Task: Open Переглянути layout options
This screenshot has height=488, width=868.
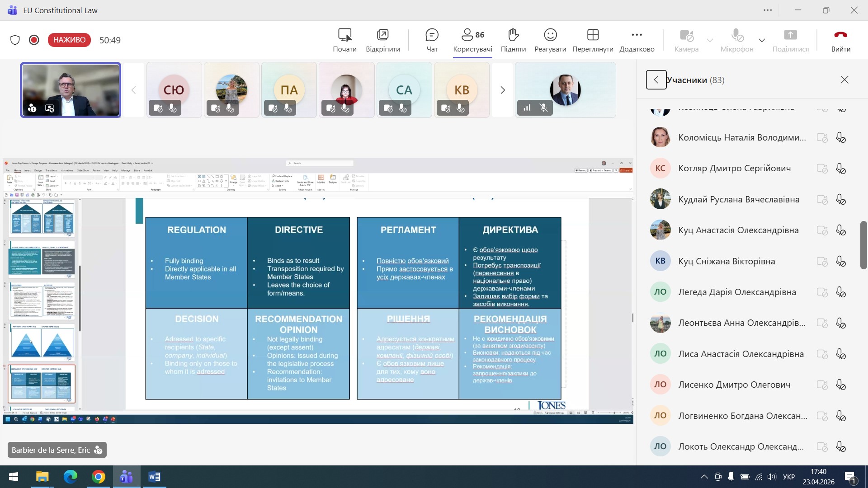Action: click(x=592, y=40)
